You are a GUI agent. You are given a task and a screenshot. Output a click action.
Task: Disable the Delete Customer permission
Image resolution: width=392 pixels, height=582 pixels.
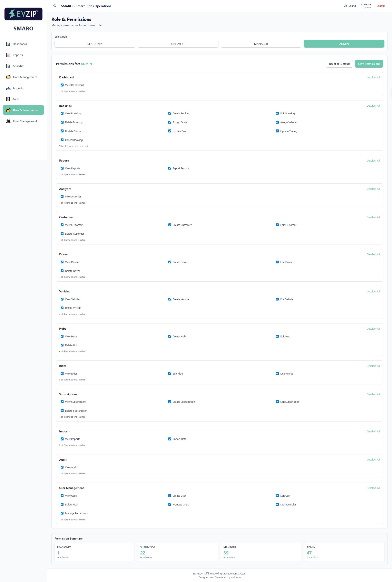pos(62,233)
